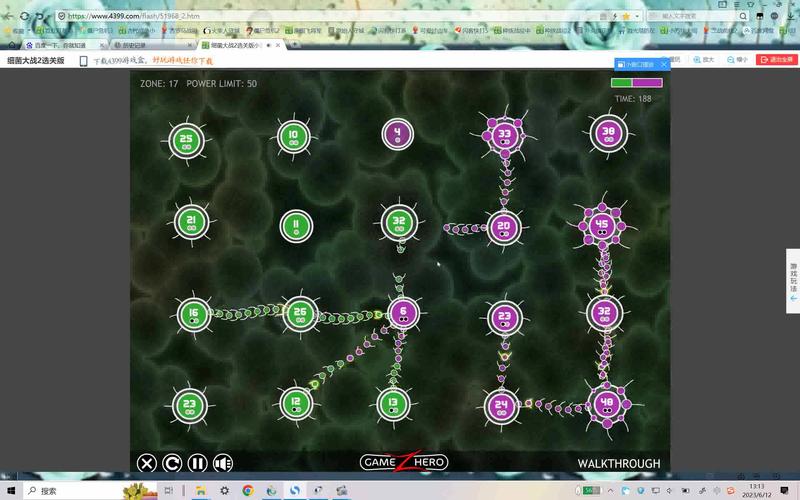Image resolution: width=800 pixels, height=500 pixels.
Task: Select the purple cell numbered 6
Action: 402,313
